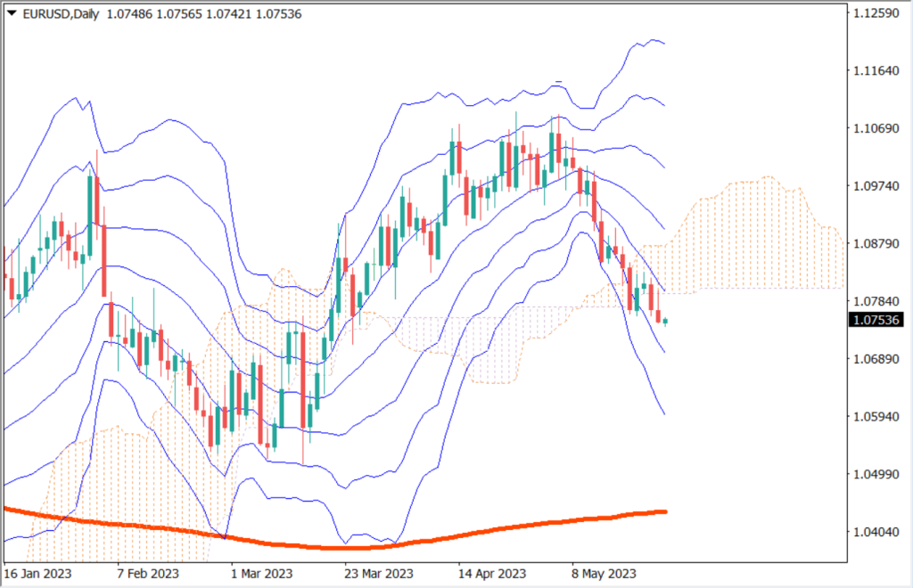Screen dimensions: 913x588
Task: Select the current price tag 1.07536
Action: point(876,320)
